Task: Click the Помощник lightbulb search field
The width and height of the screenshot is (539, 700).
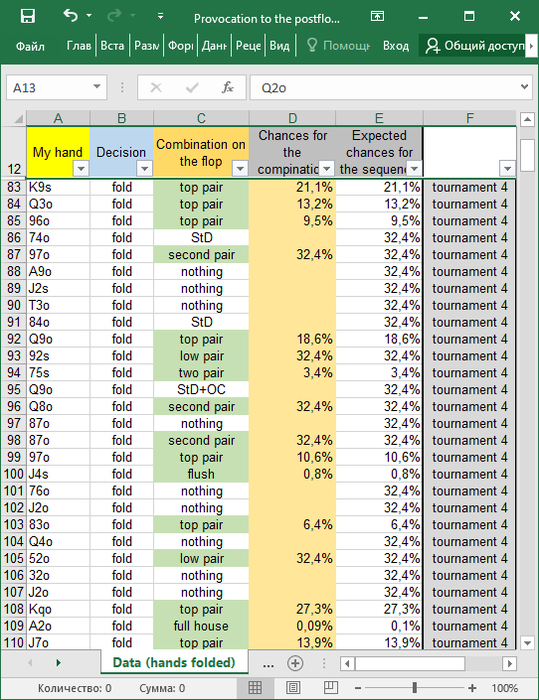Action: point(338,46)
